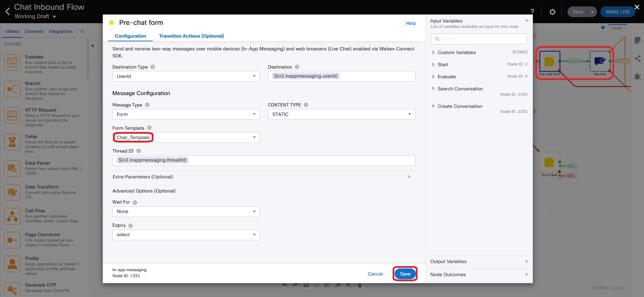Screen dimensions: 644x297
Task: Open the Destination Type dropdown
Action: click(x=186, y=76)
